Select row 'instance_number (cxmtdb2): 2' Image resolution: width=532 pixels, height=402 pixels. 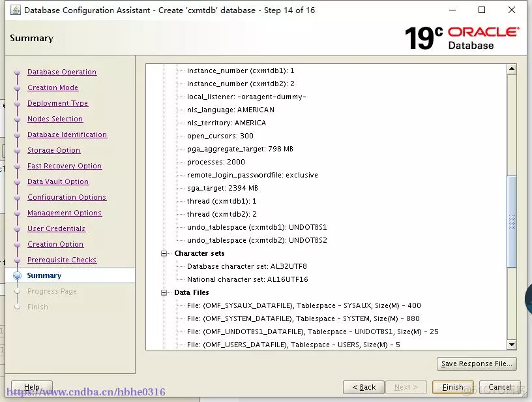[241, 84]
